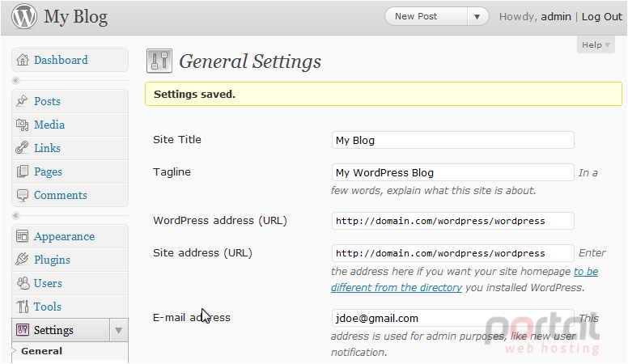
Task: Go to the Comments menu
Action: point(60,195)
